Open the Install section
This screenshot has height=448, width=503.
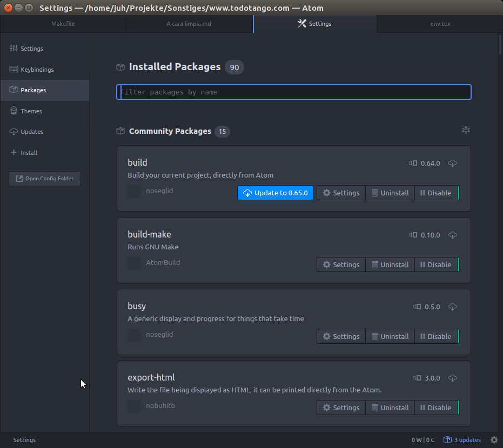[45, 153]
